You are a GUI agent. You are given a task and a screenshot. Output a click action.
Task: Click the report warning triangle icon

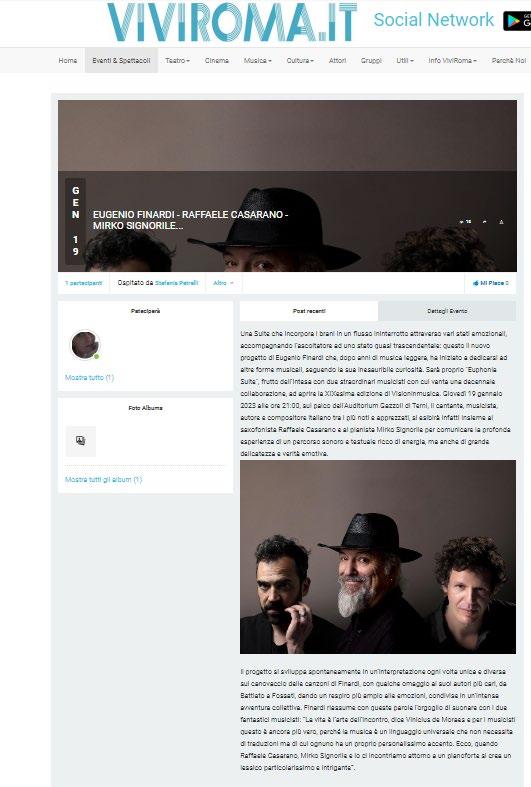[x=501, y=221]
